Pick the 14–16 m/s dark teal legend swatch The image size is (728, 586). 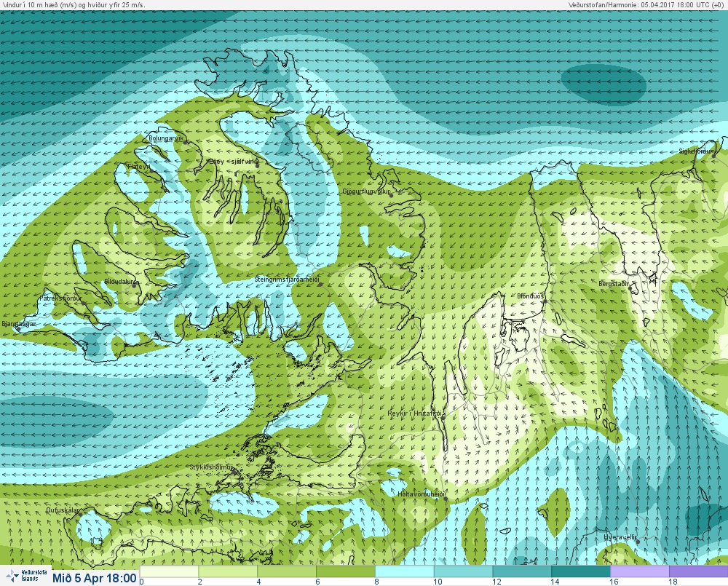[581, 571]
